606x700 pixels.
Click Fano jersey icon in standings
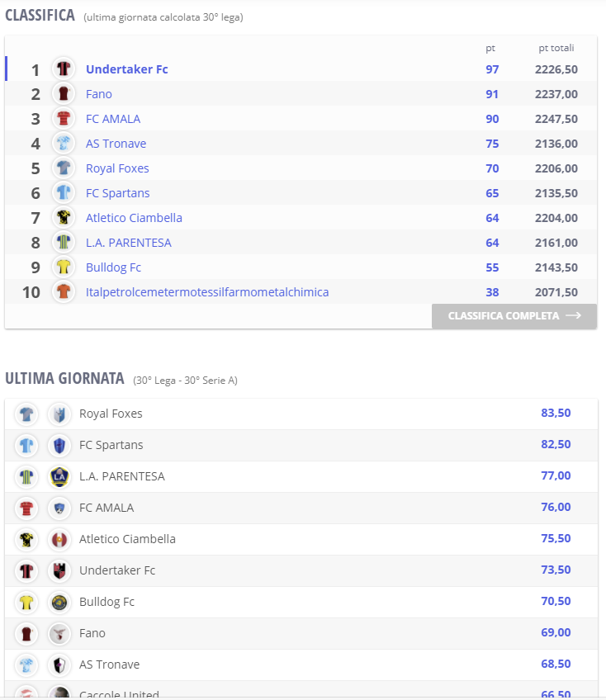coord(64,94)
